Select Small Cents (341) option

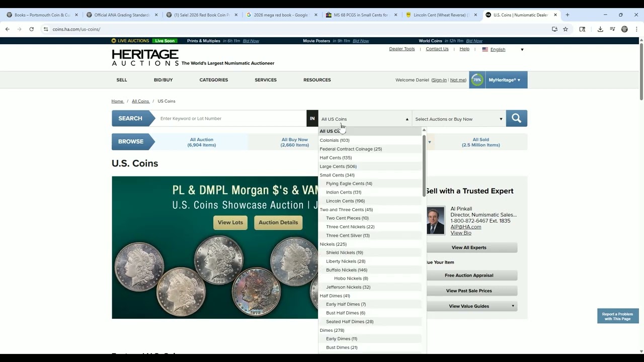point(337,175)
